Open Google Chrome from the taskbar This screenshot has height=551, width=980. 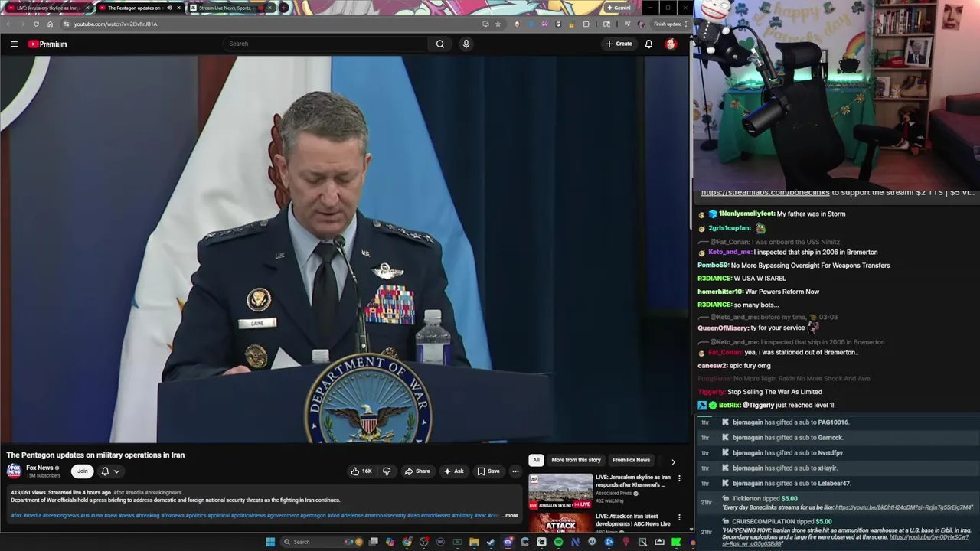point(407,542)
